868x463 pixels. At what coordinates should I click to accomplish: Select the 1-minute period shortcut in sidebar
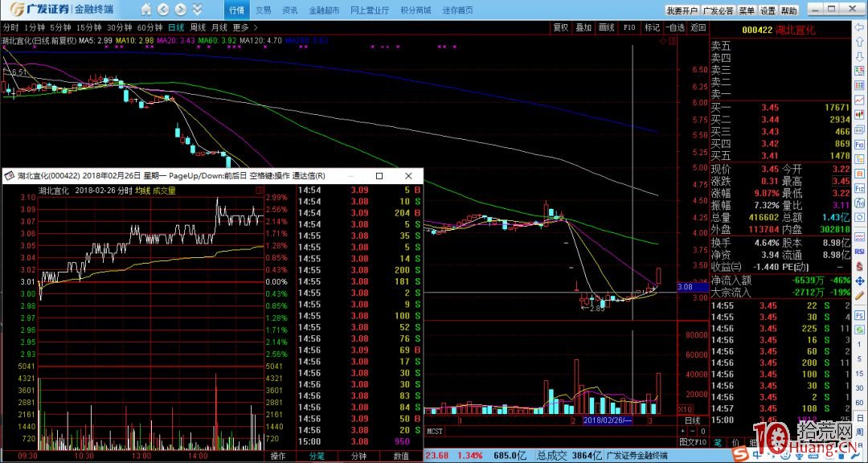(x=859, y=345)
